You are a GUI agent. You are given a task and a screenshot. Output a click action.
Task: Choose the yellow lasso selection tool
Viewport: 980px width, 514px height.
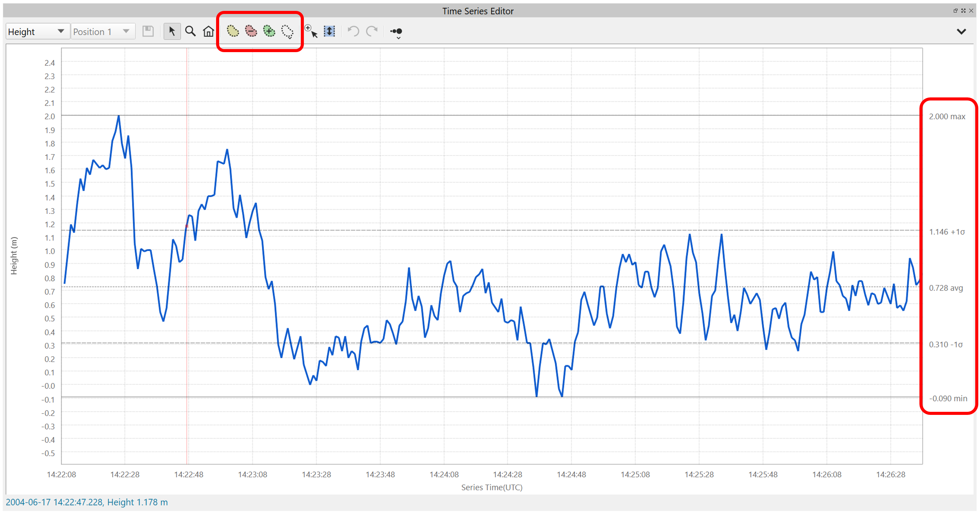click(x=232, y=31)
